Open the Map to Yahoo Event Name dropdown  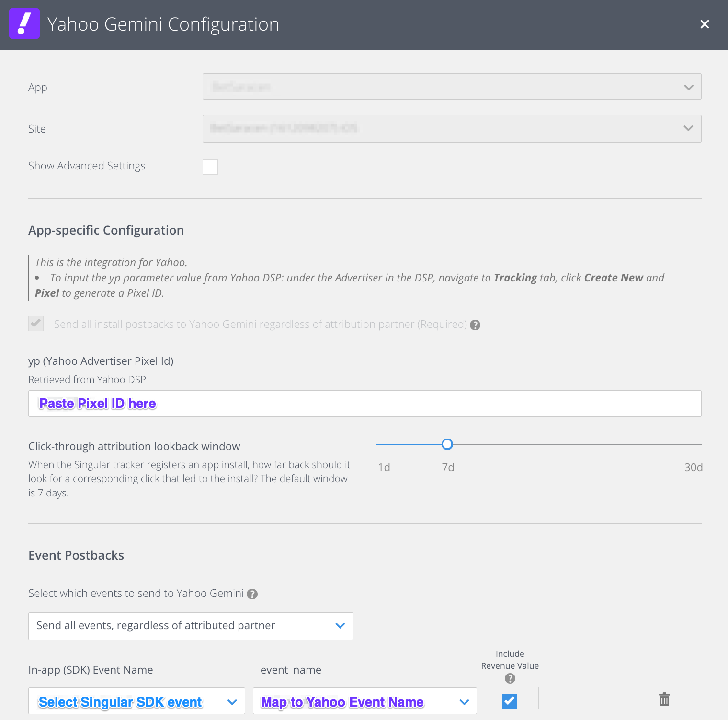pyautogui.click(x=364, y=701)
